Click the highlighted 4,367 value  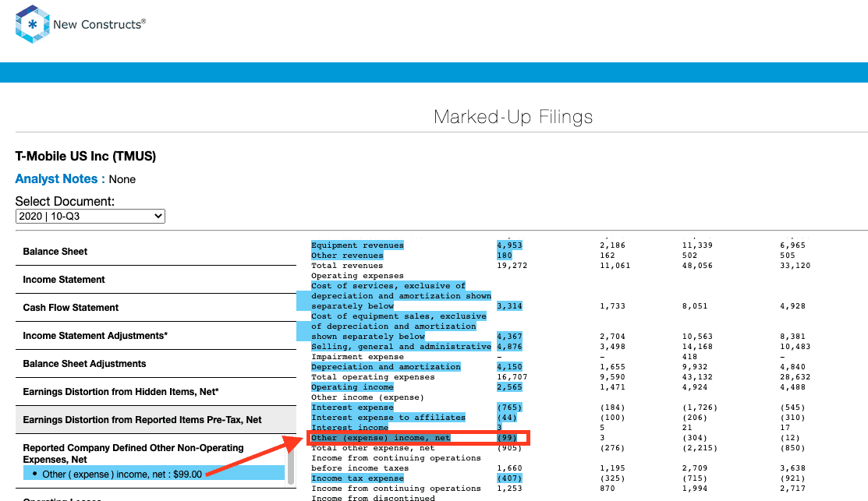click(509, 337)
